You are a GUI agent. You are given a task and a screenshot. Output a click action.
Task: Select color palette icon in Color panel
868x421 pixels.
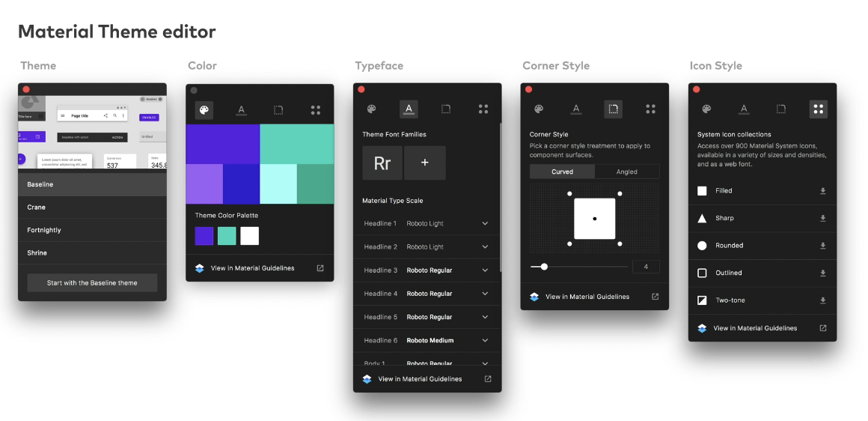[204, 110]
